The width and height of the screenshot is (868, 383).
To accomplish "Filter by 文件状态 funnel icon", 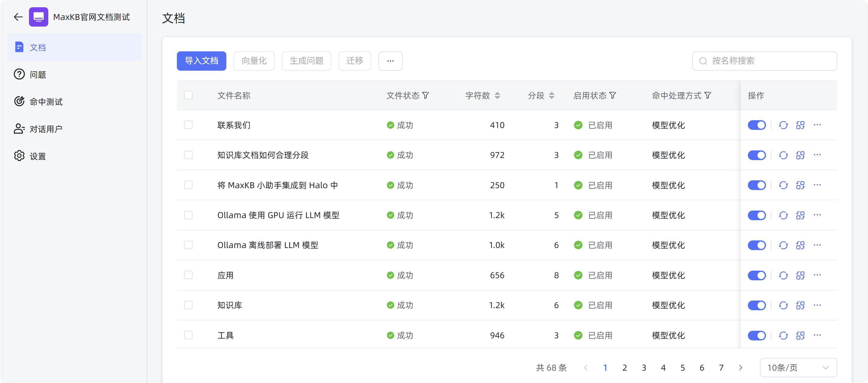I will click(x=426, y=95).
